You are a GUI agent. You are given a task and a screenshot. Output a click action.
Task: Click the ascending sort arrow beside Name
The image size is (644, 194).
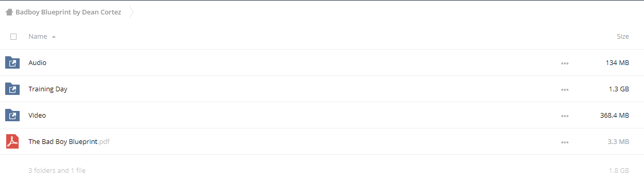[54, 37]
